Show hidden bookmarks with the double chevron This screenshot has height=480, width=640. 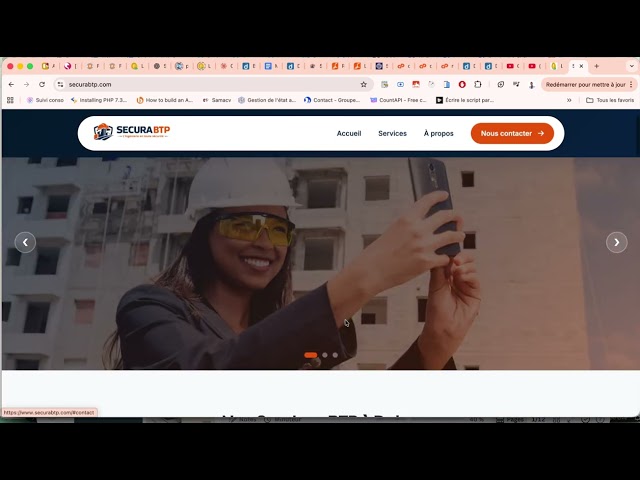(x=569, y=100)
